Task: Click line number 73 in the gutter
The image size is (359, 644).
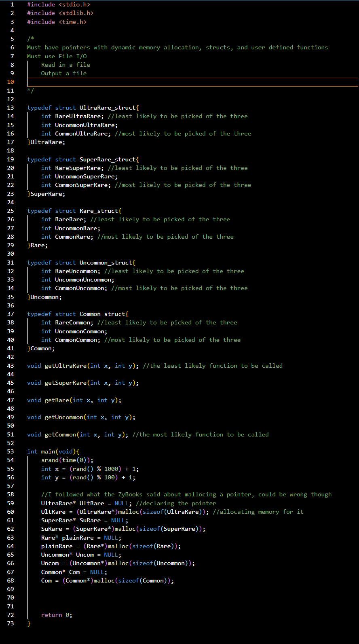Action: tap(11, 623)
